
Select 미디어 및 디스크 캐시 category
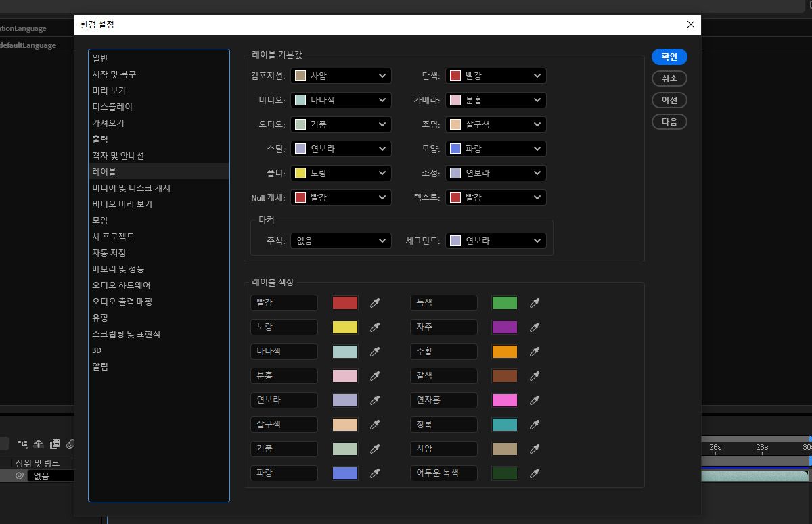[132, 187]
